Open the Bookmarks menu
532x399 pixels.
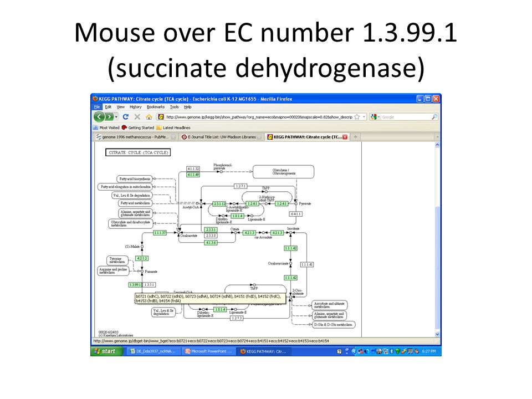(155, 107)
